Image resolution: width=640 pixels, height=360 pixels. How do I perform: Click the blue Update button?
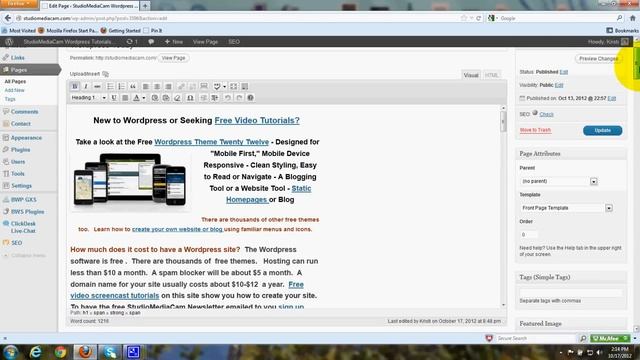coord(602,131)
